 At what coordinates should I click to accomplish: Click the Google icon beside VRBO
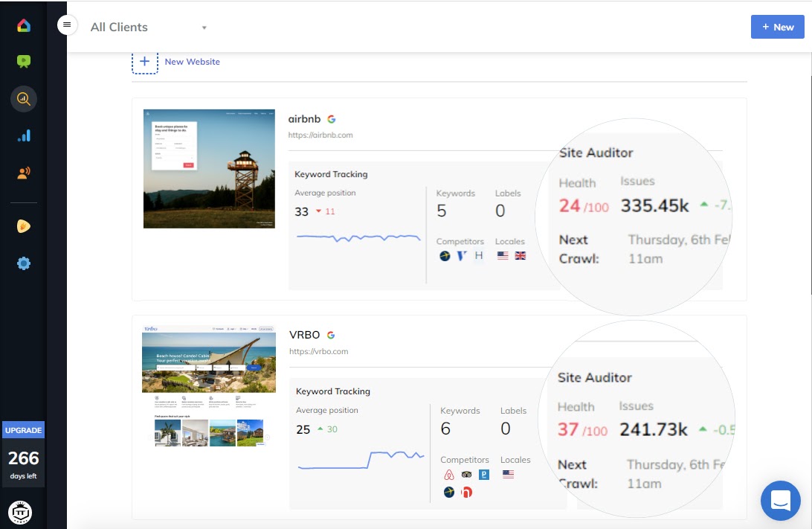coord(331,336)
